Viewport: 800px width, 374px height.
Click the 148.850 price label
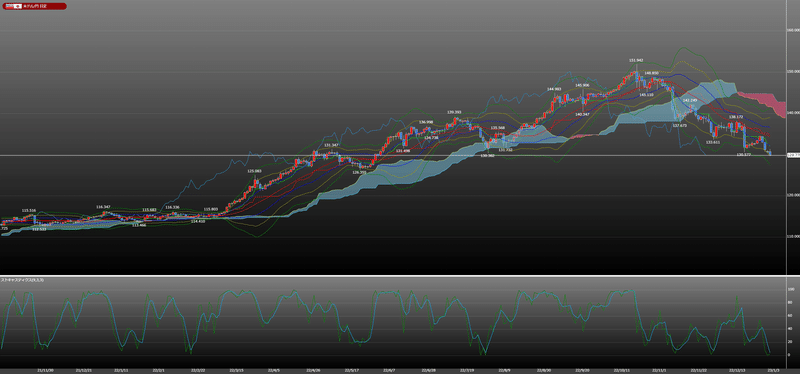651,73
